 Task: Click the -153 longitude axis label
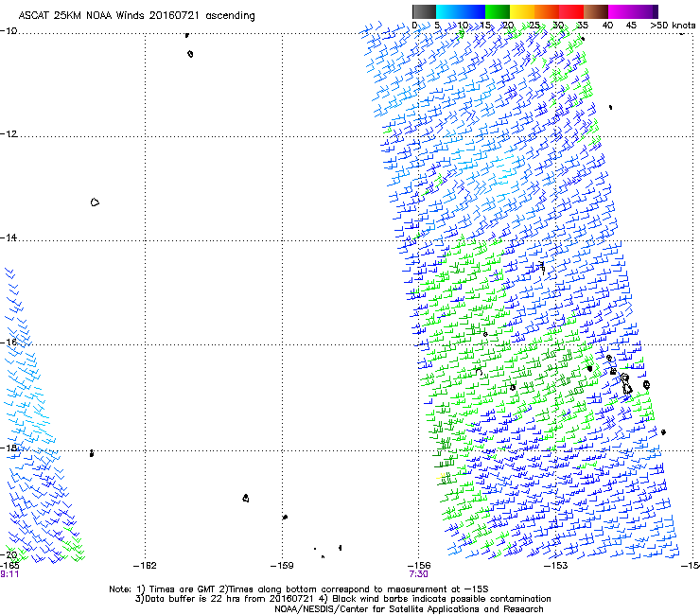(x=556, y=566)
